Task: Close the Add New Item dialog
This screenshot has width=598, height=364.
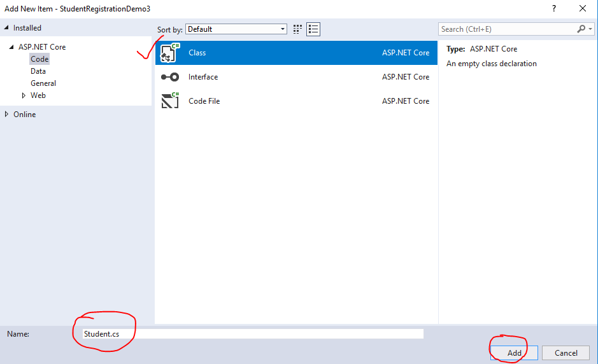Action: click(x=582, y=9)
